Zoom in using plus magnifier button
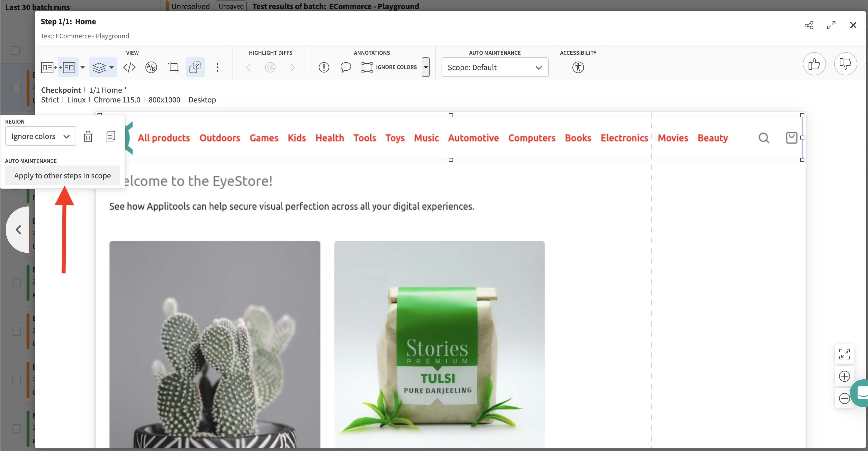Image resolution: width=868 pixels, height=451 pixels. pyautogui.click(x=844, y=376)
